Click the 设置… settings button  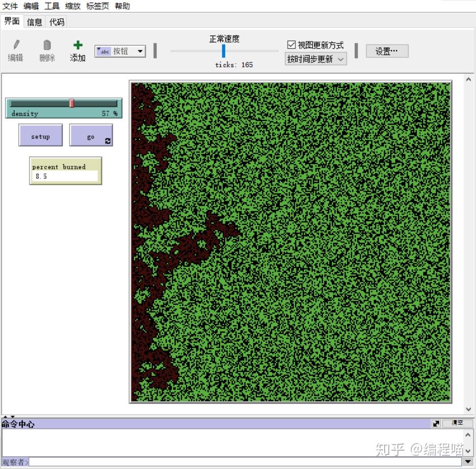[x=387, y=51]
